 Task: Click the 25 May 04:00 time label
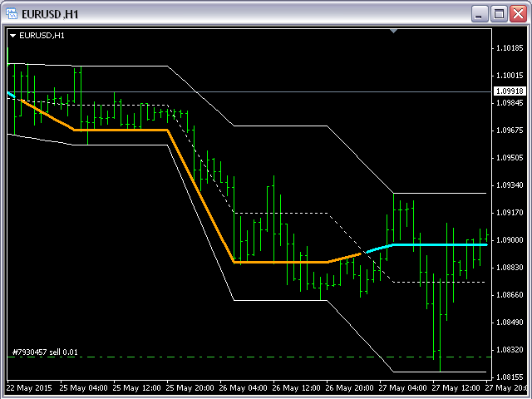pyautogui.click(x=84, y=388)
